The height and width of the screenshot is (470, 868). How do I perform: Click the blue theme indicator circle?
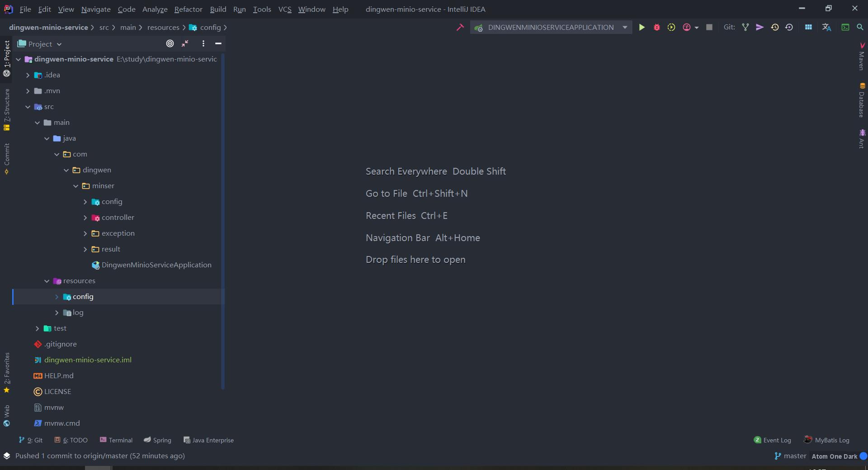(863, 456)
